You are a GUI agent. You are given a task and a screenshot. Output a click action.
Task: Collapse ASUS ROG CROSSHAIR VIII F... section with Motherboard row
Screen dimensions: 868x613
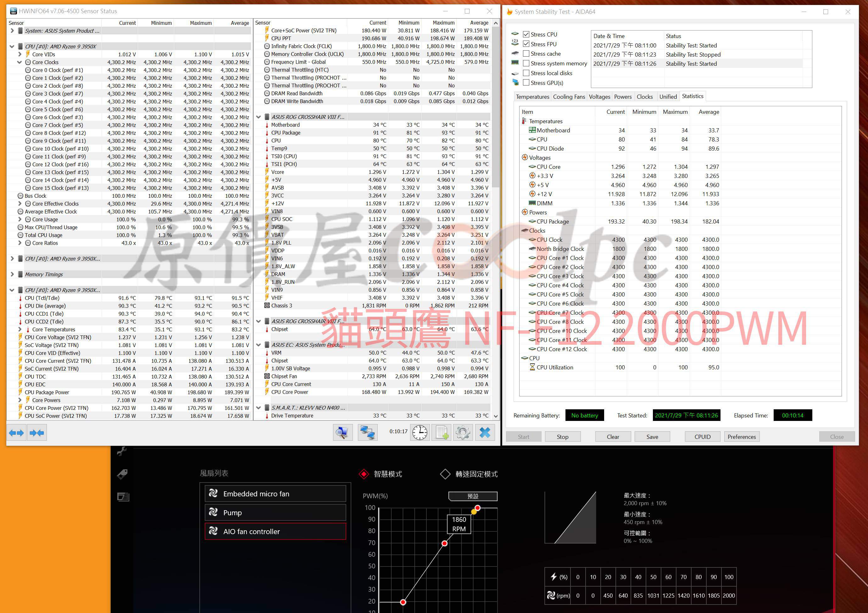(x=259, y=117)
